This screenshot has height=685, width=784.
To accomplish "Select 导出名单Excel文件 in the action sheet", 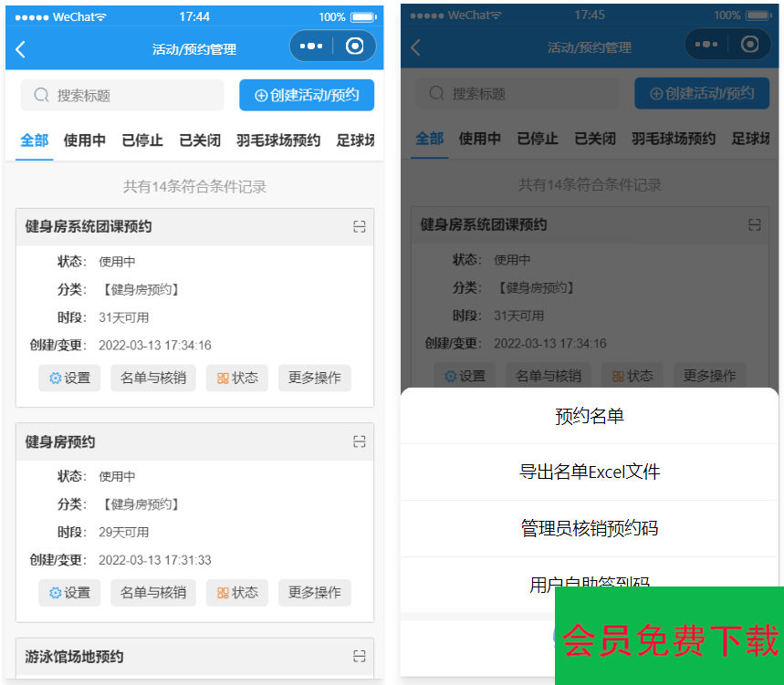I will click(x=590, y=472).
